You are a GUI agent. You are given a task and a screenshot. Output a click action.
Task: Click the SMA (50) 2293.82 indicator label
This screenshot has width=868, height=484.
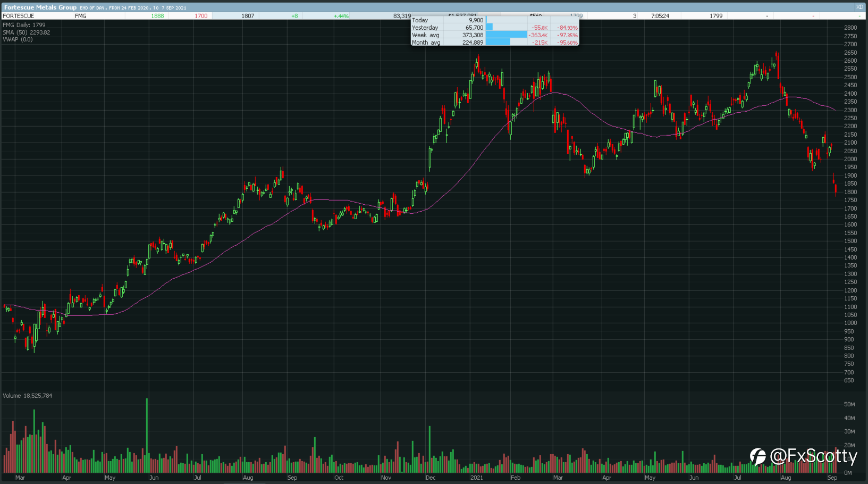click(27, 32)
